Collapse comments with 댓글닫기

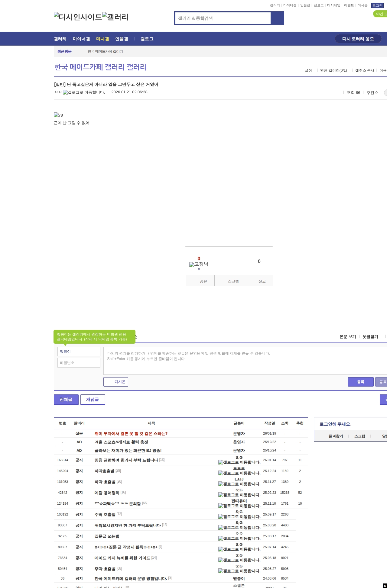pos(370,337)
